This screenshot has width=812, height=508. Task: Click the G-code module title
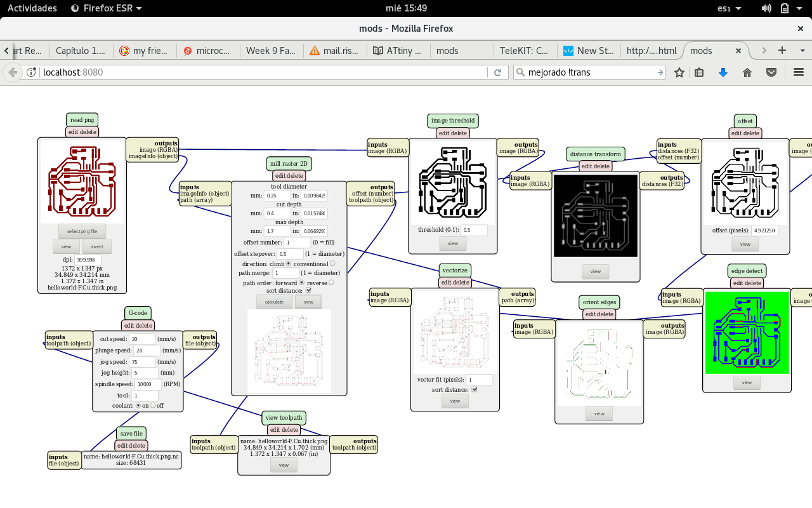click(138, 312)
